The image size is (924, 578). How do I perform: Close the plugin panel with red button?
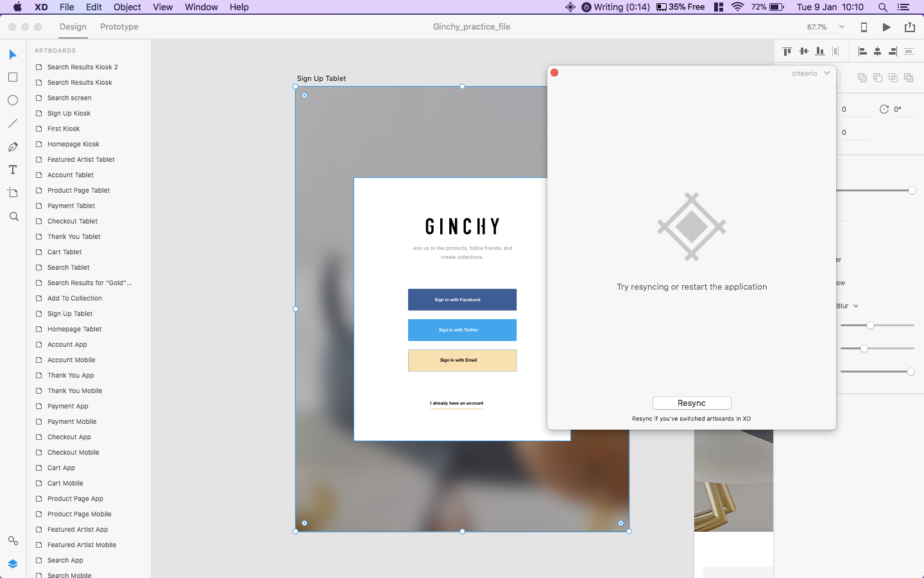(554, 73)
